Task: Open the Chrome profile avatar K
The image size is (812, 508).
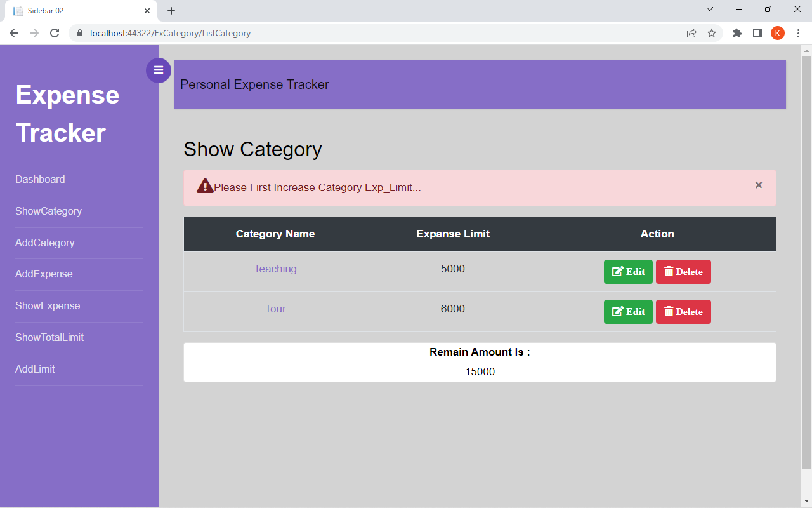Action: coord(778,33)
